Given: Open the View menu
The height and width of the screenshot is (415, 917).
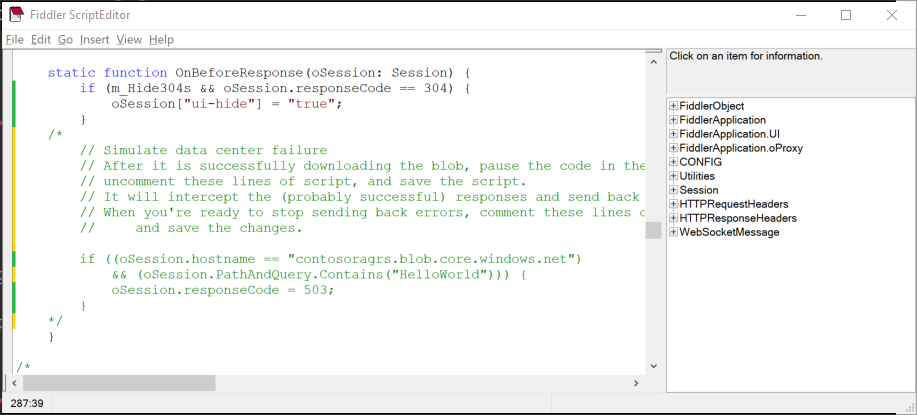Looking at the screenshot, I should (129, 40).
